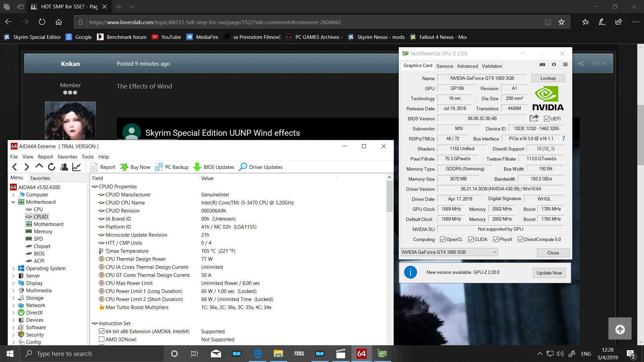Viewport: 644px width, 362px height.
Task: Expand the Storage tree node
Action: coord(13,298)
